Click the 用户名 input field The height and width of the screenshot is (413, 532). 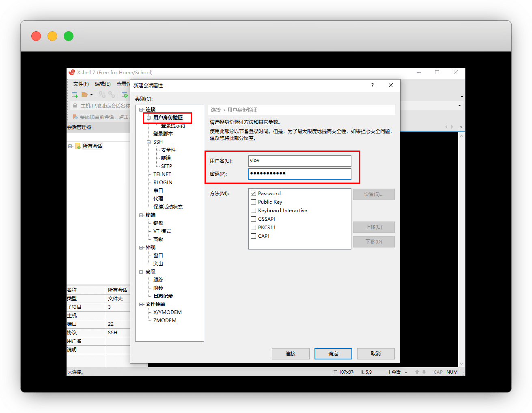(299, 161)
